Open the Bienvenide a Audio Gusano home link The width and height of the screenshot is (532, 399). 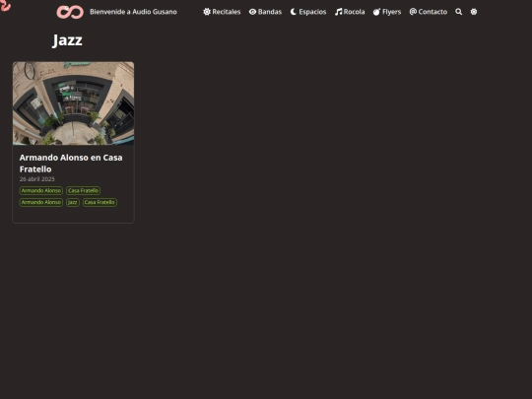coord(133,12)
